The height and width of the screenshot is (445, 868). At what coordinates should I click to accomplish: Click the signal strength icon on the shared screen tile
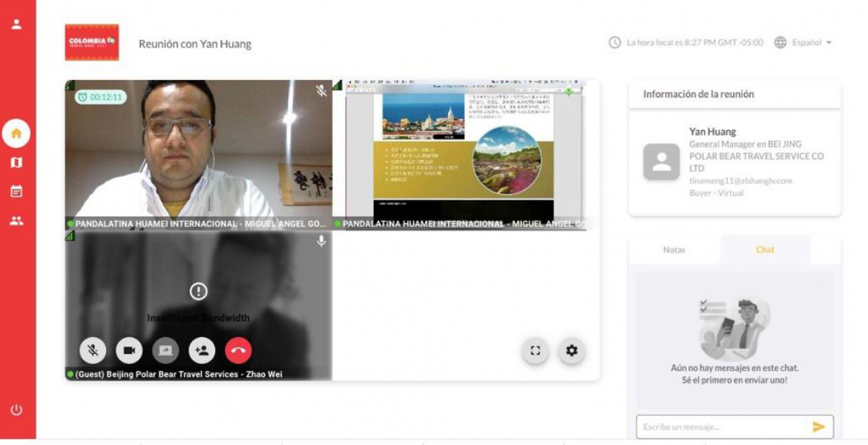(x=338, y=85)
